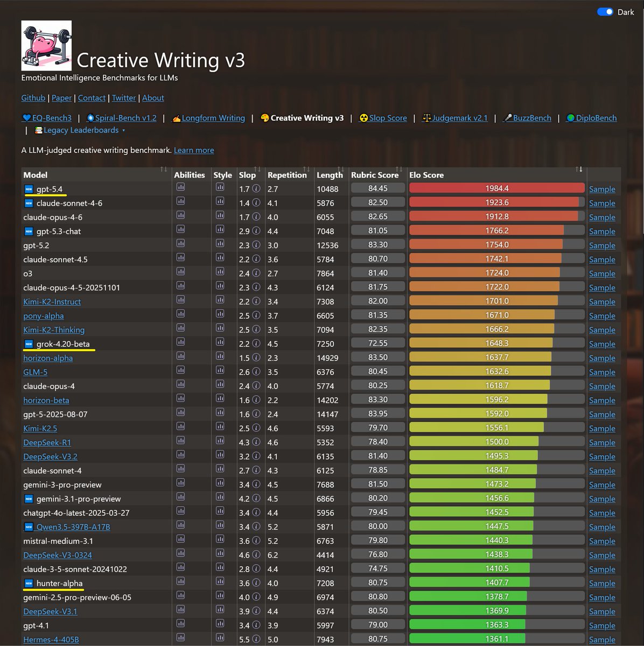Open Sample link for gpt-5.4
The height and width of the screenshot is (646, 644).
[602, 189]
